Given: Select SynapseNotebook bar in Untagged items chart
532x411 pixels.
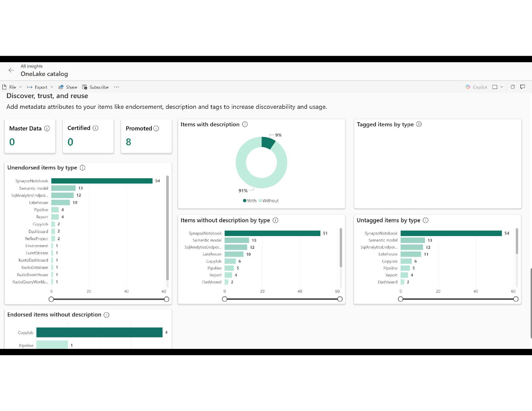Looking at the screenshot, I should (451, 233).
